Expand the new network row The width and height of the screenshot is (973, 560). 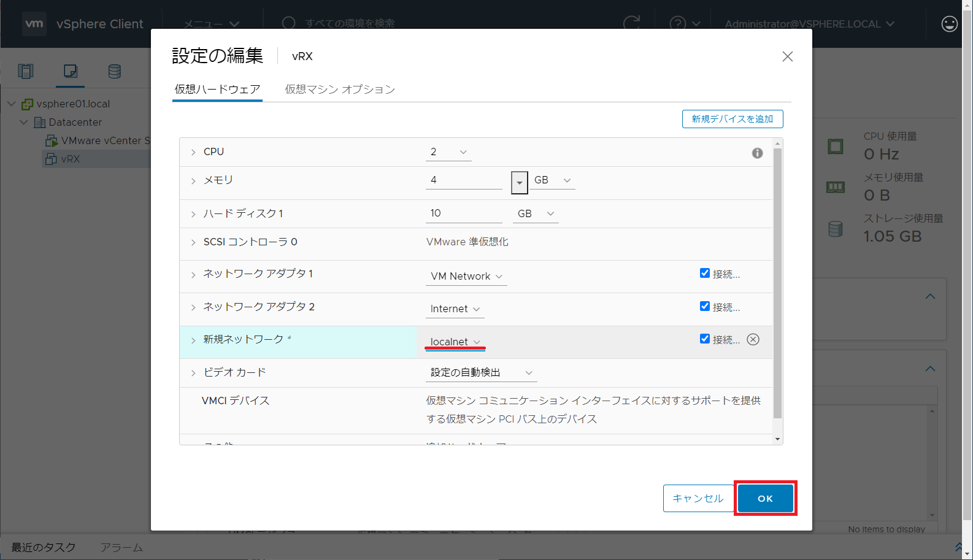click(x=193, y=340)
